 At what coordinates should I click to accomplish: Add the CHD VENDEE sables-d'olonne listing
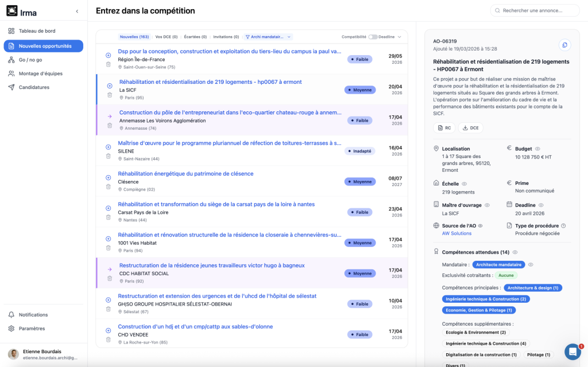click(109, 331)
